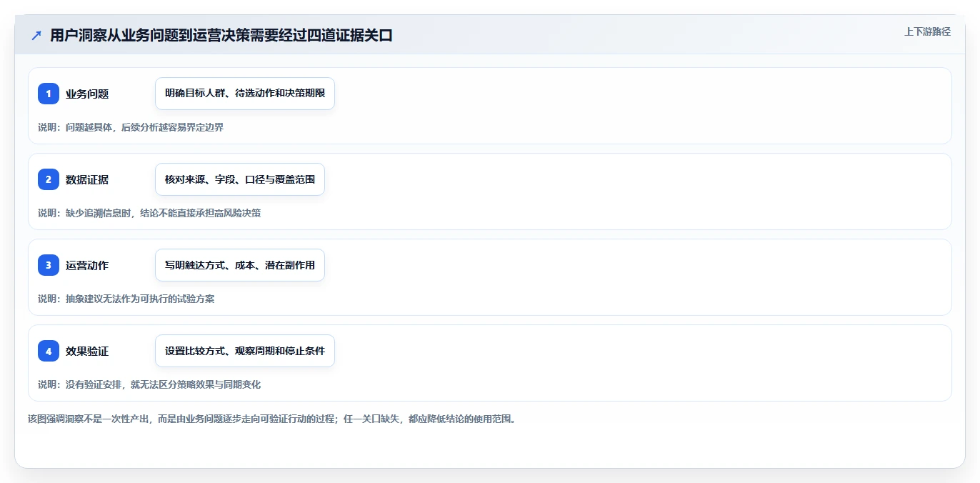The height and width of the screenshot is (483, 980).
Task: Click step number badge 4
Action: (49, 351)
